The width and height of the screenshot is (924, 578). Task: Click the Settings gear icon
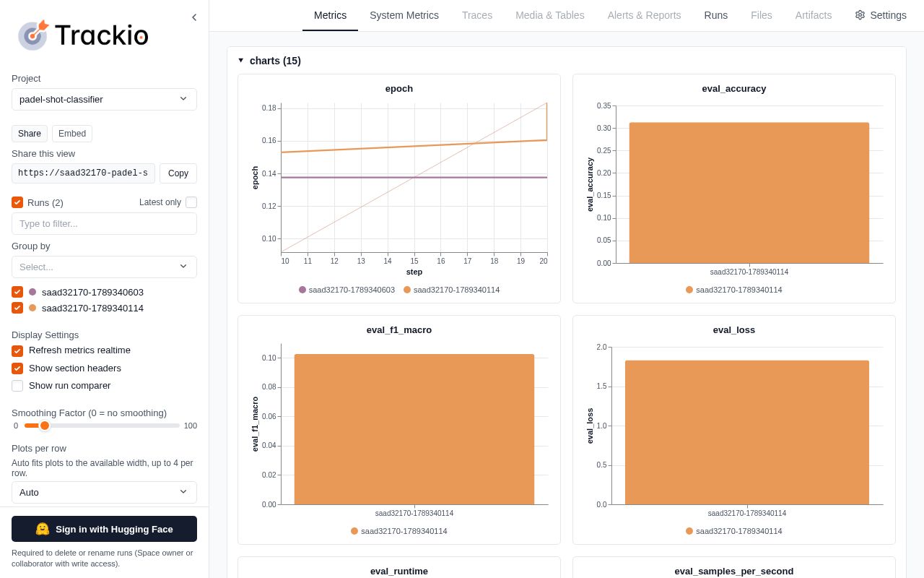click(x=860, y=15)
